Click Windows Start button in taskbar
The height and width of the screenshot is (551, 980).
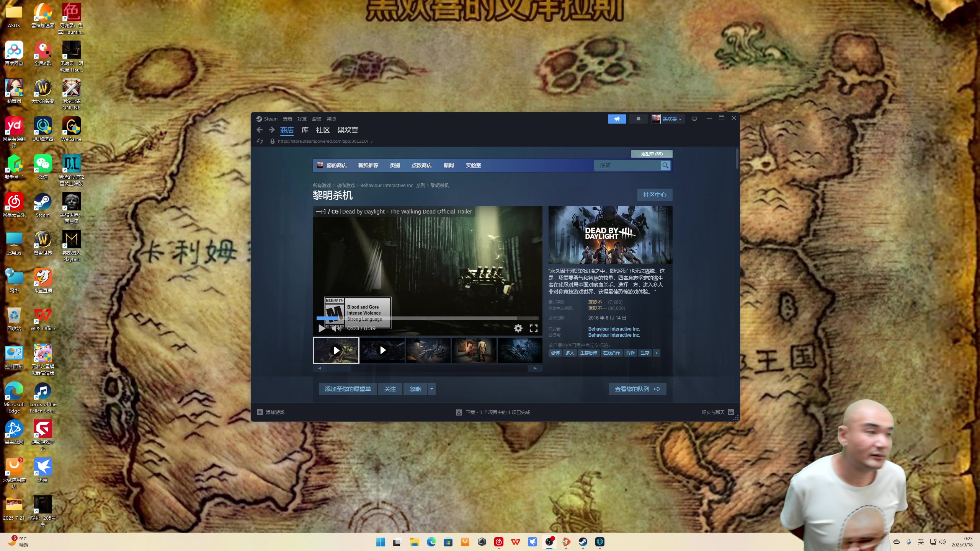point(381,542)
